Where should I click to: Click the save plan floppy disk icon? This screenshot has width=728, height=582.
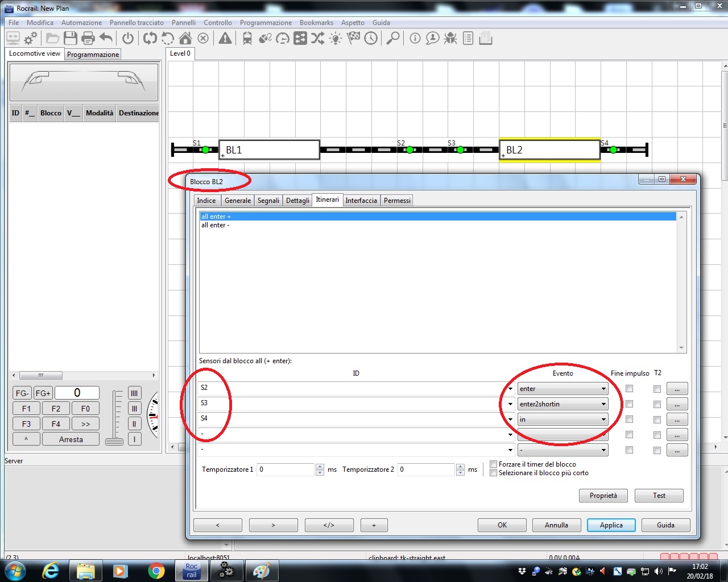(71, 39)
